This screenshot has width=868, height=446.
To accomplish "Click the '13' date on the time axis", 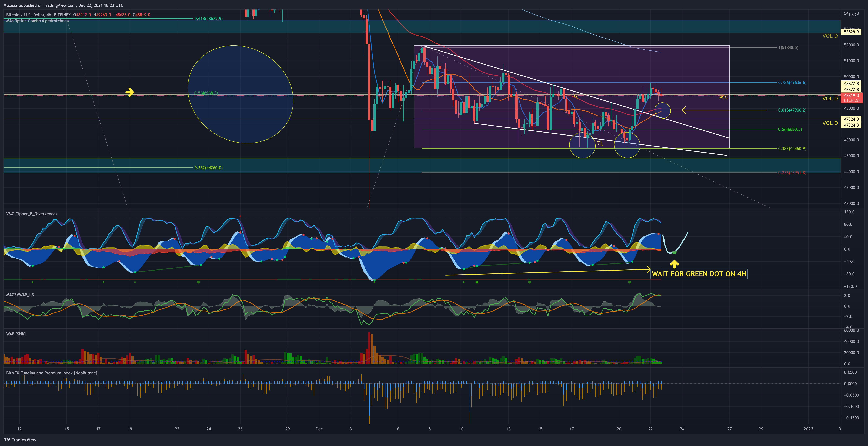I will point(508,429).
